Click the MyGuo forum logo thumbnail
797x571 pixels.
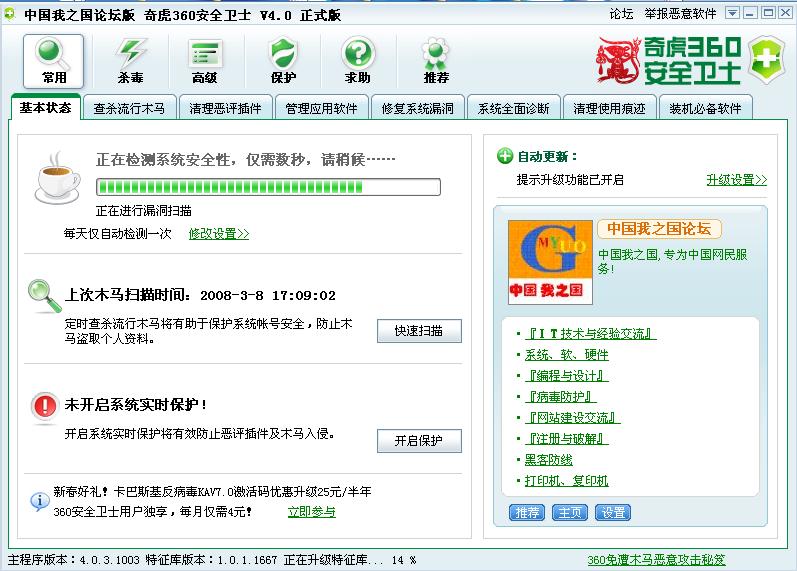(550, 262)
